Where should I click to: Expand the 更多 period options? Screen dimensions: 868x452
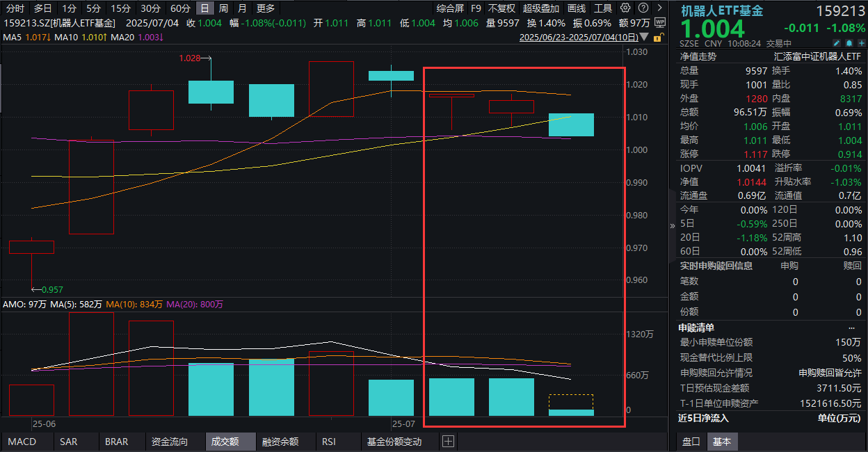click(266, 8)
